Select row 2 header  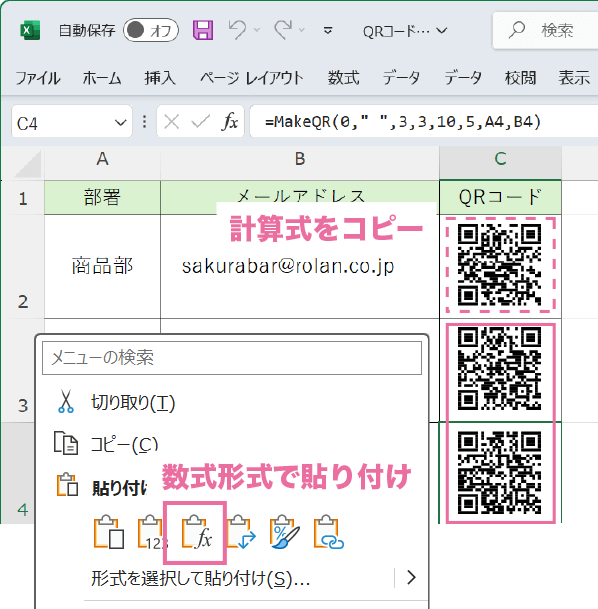point(23,266)
